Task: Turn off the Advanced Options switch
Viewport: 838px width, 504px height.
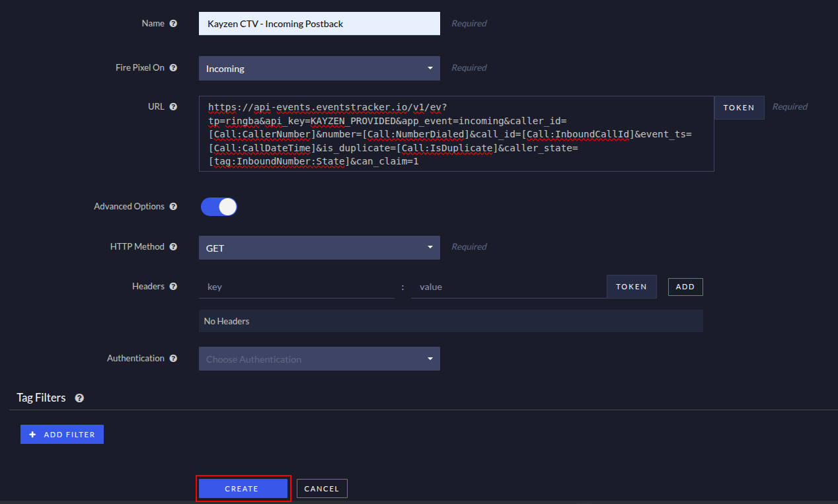Action: [219, 207]
